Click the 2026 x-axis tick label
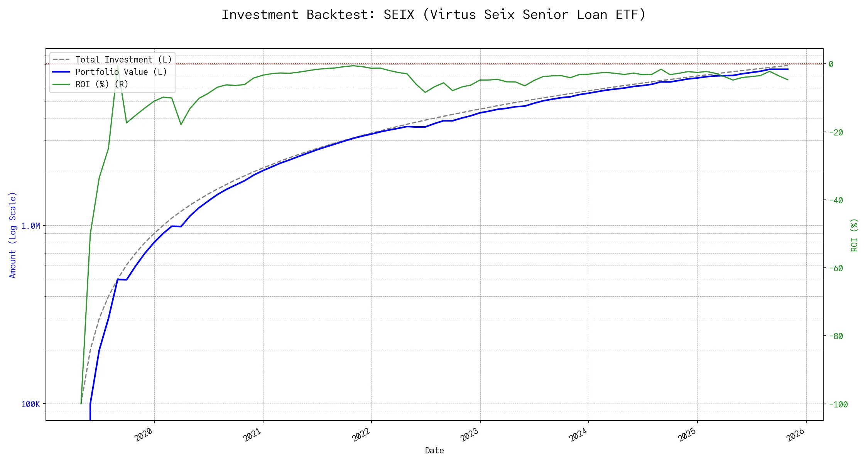Screen dimensions: 868x463 click(795, 435)
